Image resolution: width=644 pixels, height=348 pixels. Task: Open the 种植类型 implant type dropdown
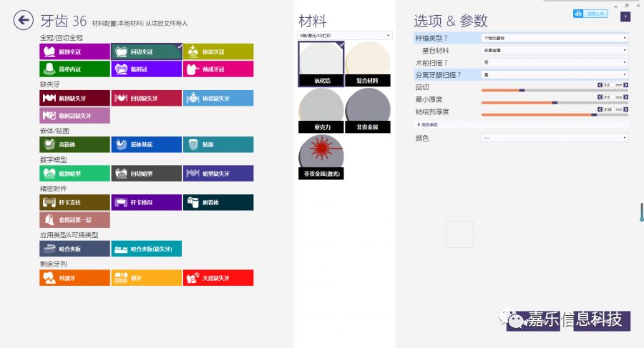click(x=555, y=38)
